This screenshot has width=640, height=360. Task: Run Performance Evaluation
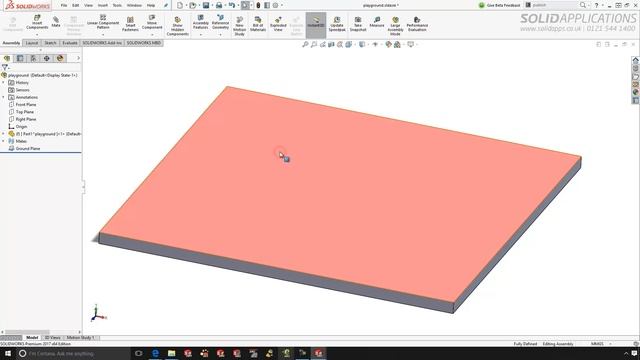click(417, 24)
